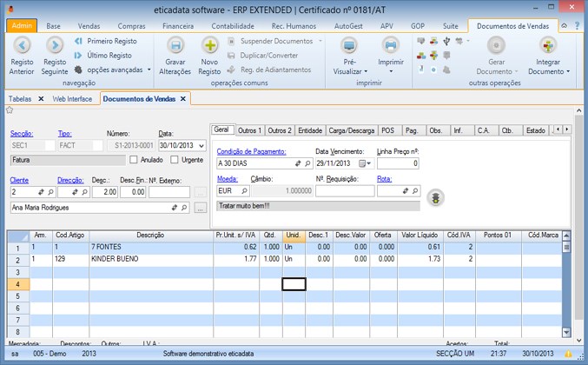Click the Registo Seguinte arrow icon

point(54,45)
